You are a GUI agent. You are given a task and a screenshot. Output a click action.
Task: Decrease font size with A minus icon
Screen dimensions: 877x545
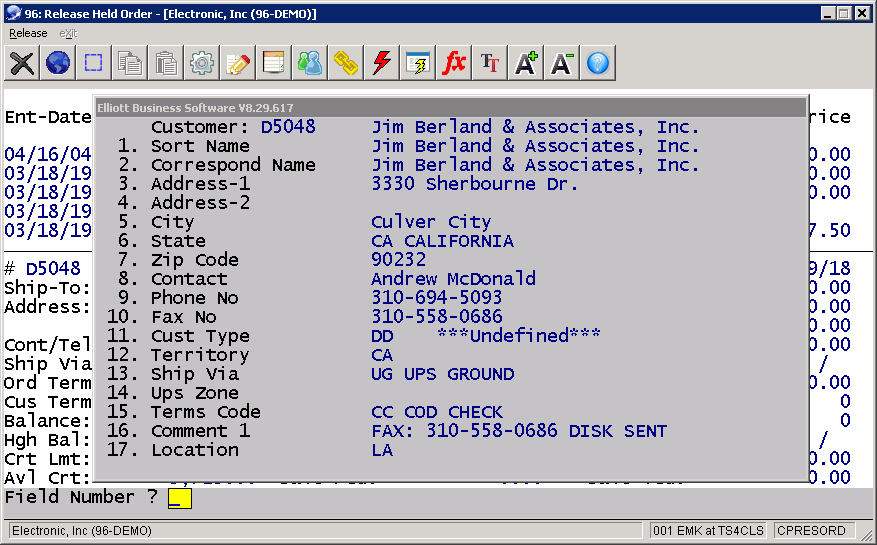coord(561,63)
